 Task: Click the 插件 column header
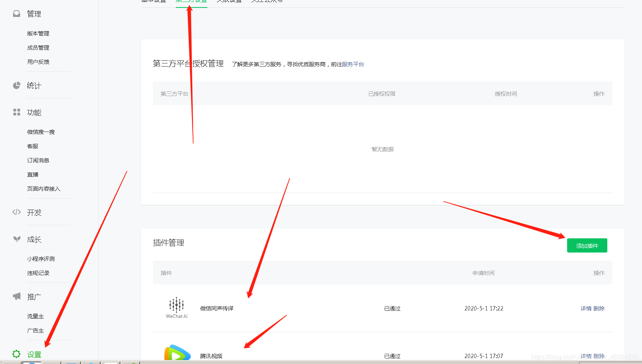click(166, 273)
